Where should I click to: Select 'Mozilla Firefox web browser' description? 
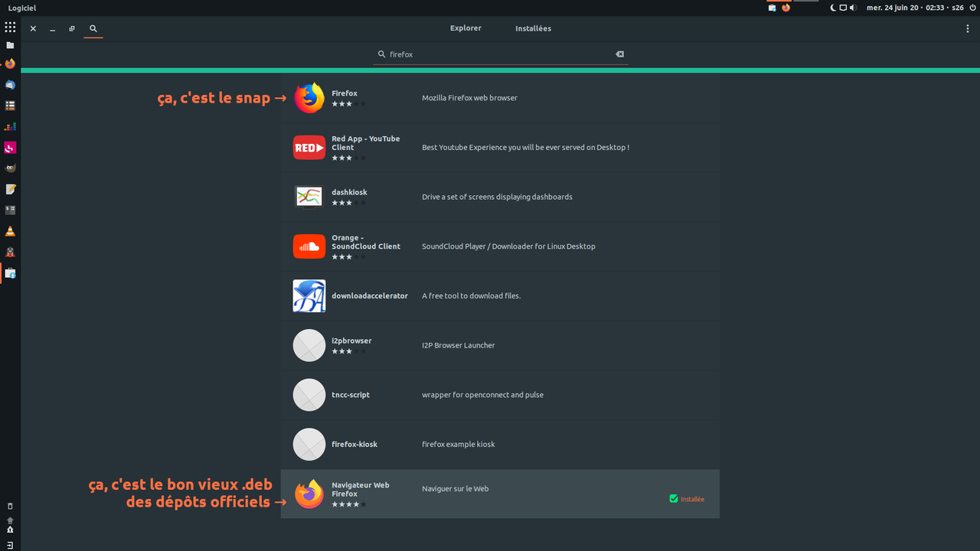(x=469, y=98)
